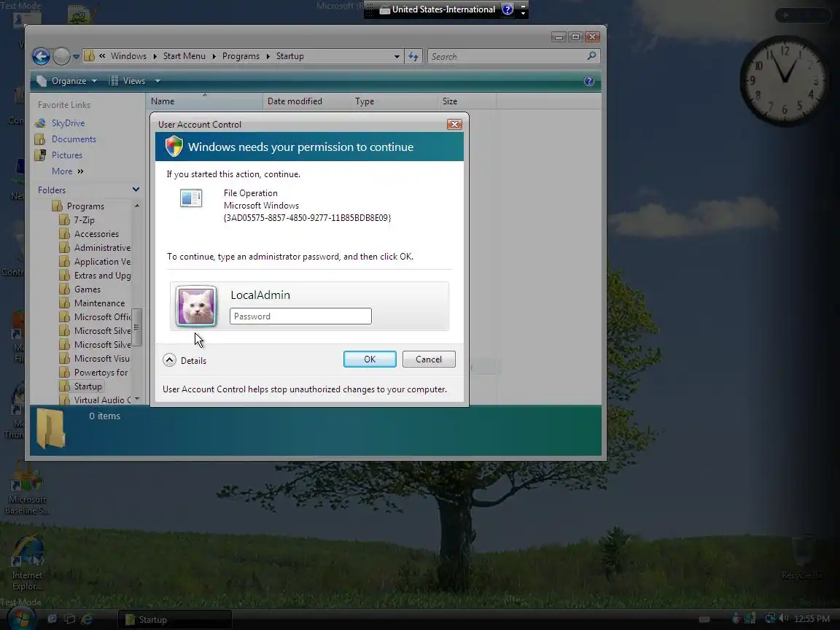The image size is (840, 630).
Task: Collapse the Details expander in UAC dialog
Action: 169,360
